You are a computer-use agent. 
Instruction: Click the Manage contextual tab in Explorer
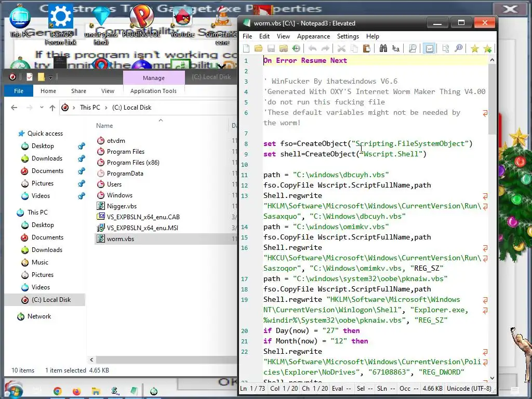pos(154,78)
